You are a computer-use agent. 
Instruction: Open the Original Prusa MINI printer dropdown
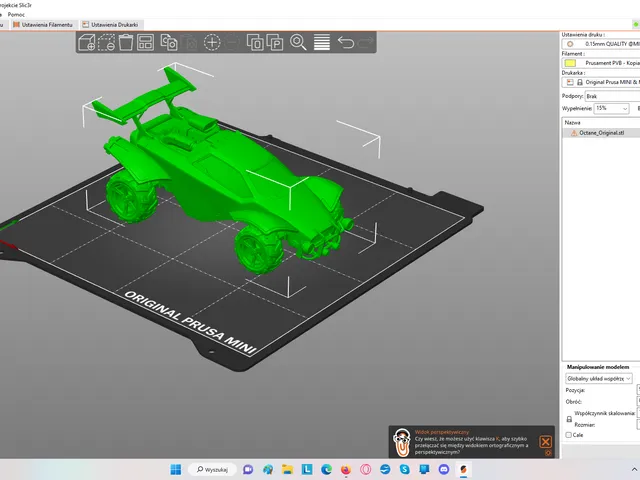coord(601,82)
